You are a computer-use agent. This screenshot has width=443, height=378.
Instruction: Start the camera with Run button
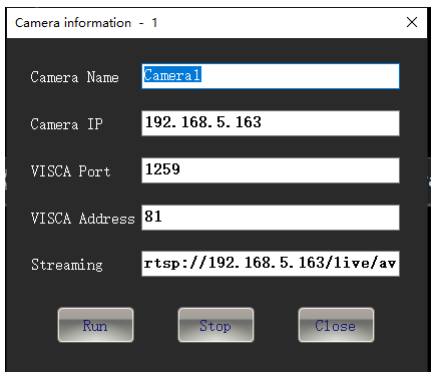(x=96, y=325)
